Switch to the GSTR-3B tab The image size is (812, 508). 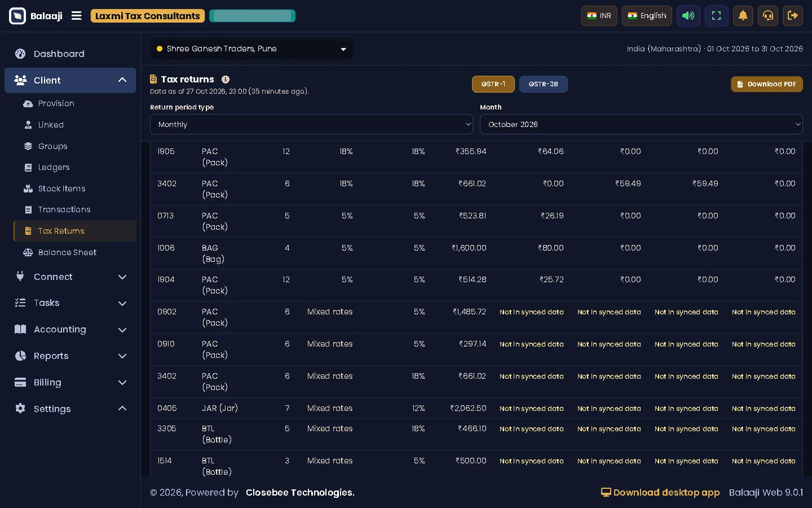coord(543,84)
